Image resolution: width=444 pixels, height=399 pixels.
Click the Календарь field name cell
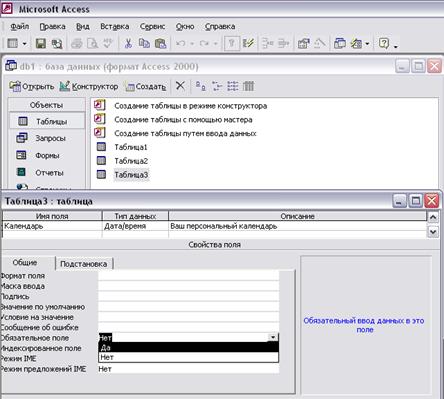[52, 226]
